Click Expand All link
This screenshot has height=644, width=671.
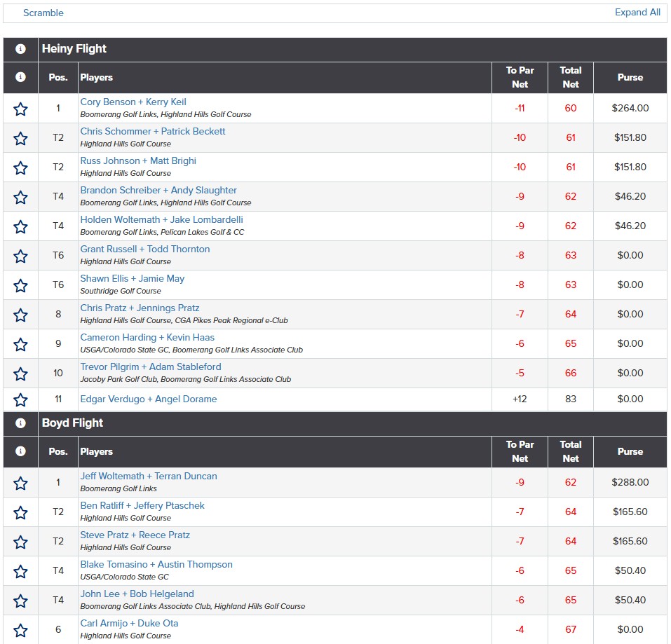click(637, 13)
